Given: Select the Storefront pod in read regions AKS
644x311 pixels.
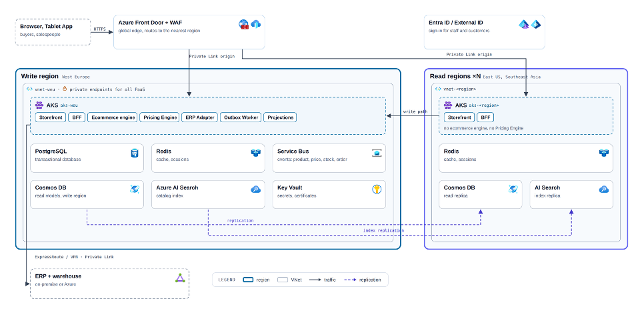Looking at the screenshot, I should pyautogui.click(x=459, y=117).
